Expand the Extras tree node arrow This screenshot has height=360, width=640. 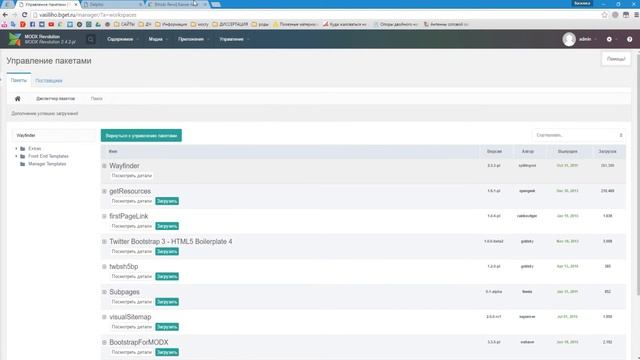tap(16, 149)
